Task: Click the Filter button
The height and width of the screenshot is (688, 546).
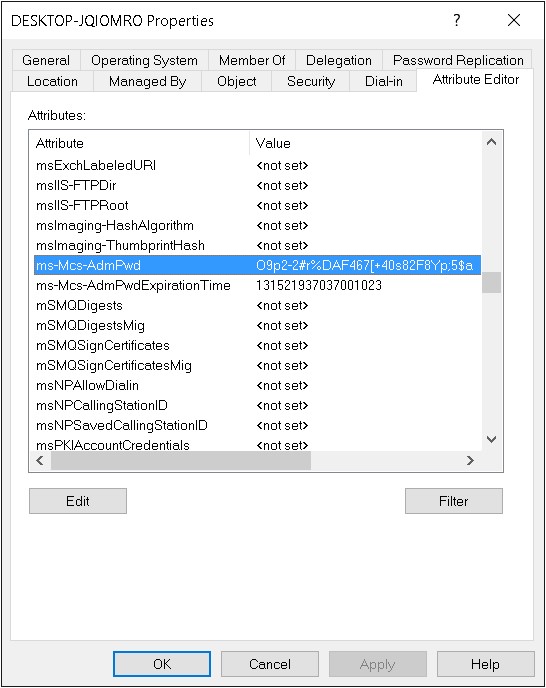Action: coord(454,501)
